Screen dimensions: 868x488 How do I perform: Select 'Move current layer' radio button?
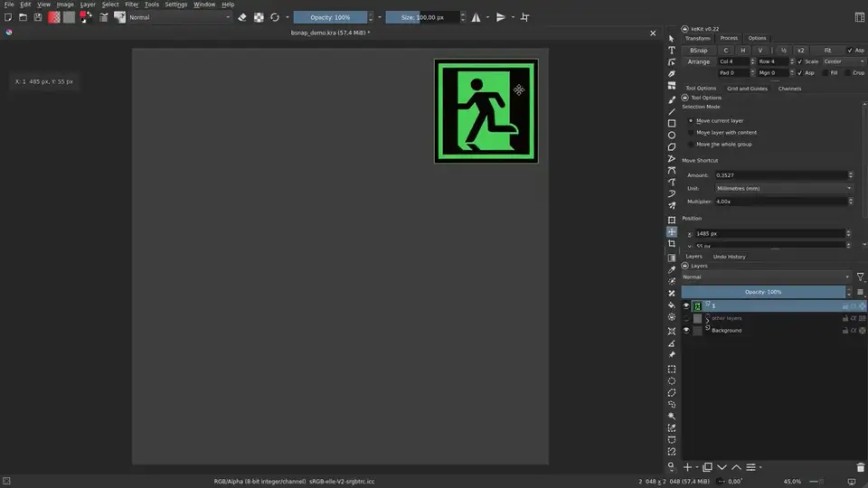690,120
